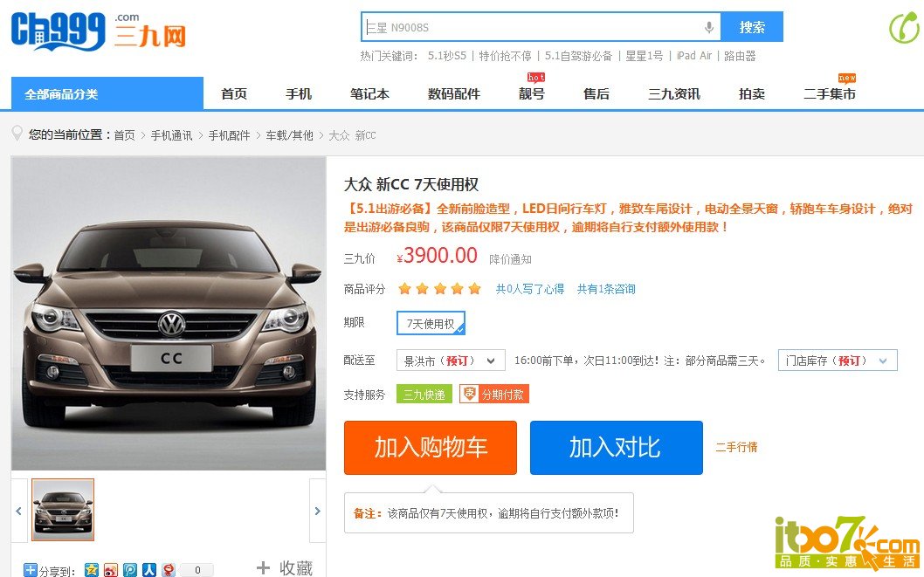Open the 笔记本 navigation tab
The image size is (924, 577).
pyautogui.click(x=369, y=93)
